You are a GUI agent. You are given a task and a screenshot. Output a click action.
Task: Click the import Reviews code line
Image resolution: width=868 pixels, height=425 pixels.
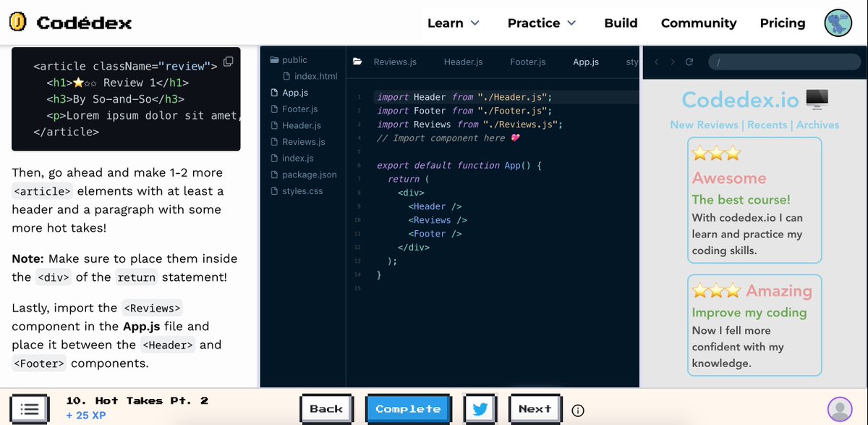click(470, 125)
